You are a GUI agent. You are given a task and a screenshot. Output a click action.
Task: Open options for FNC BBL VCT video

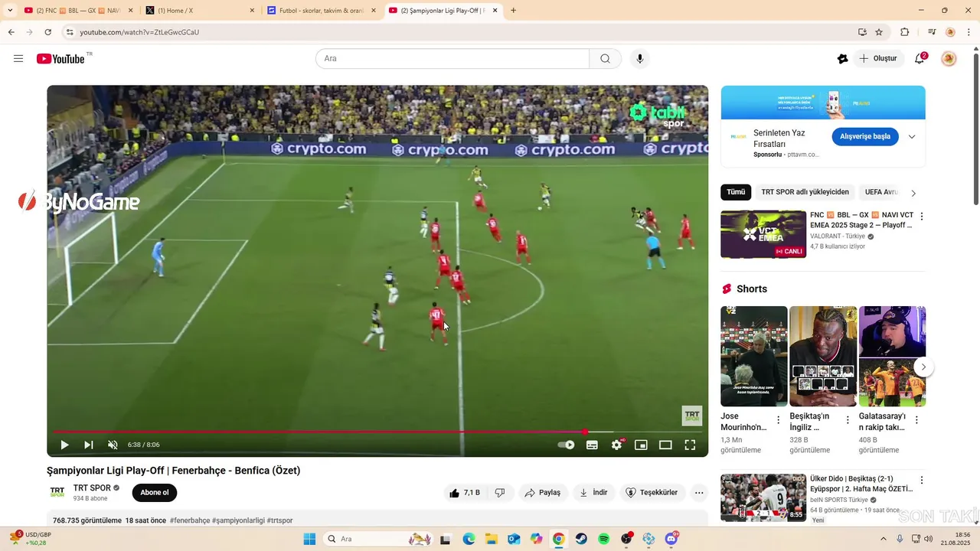[922, 217]
